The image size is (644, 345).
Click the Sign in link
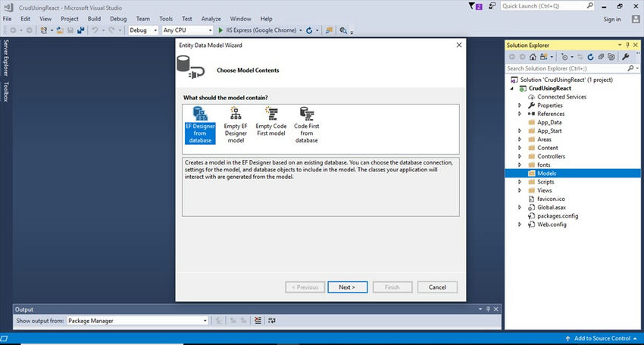(612, 19)
